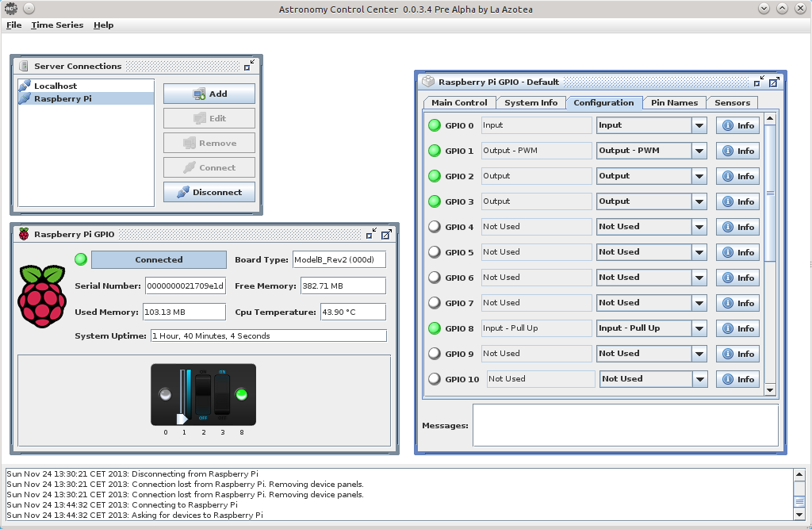Click the Info button for GPIO 10
This screenshot has width=812, height=529.
(737, 379)
